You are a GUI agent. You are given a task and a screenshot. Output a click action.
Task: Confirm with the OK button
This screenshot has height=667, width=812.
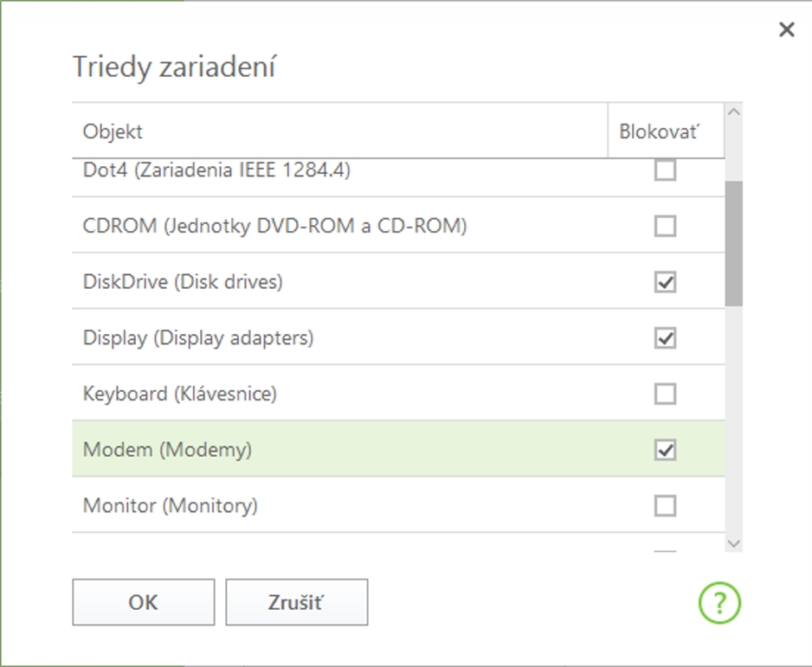(x=143, y=602)
